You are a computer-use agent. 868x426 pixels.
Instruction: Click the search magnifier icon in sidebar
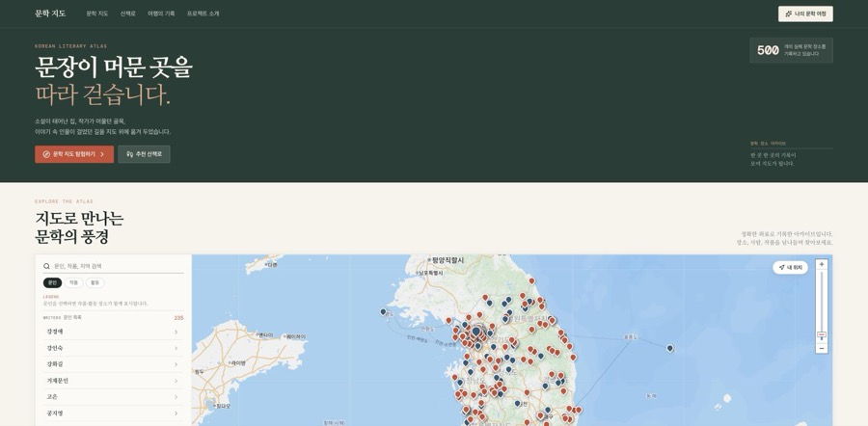coord(46,266)
